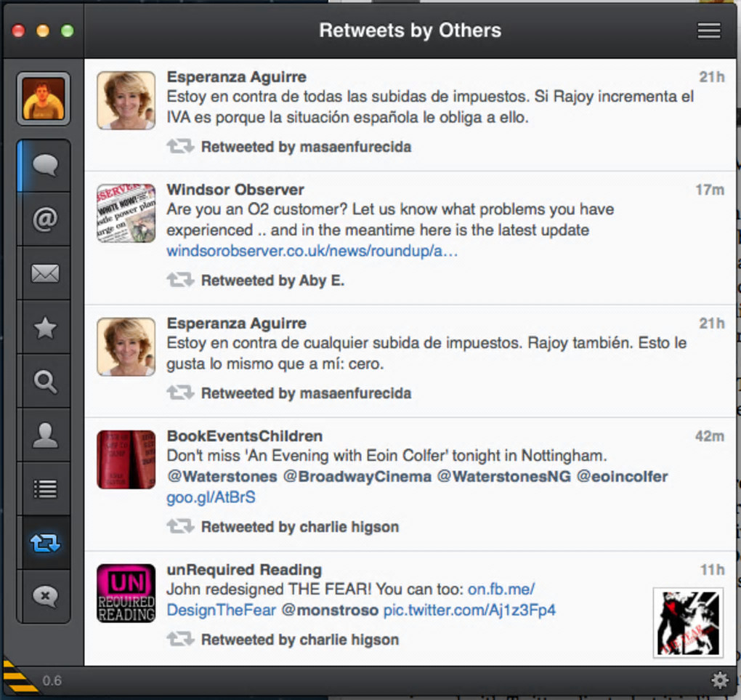The height and width of the screenshot is (700, 741).
Task: Select 'Retweeted by masaenfurecida' on third tweet
Action: pyautogui.click(x=307, y=393)
